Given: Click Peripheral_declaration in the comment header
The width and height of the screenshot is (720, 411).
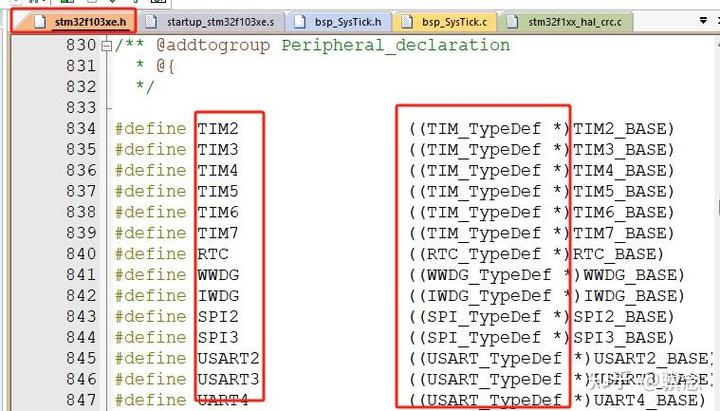Looking at the screenshot, I should (395, 45).
